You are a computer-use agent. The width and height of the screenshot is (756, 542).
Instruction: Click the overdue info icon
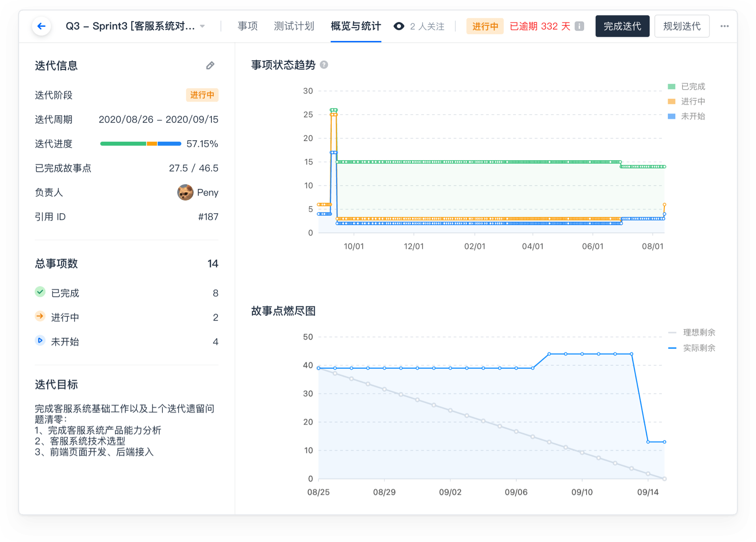pyautogui.click(x=579, y=26)
